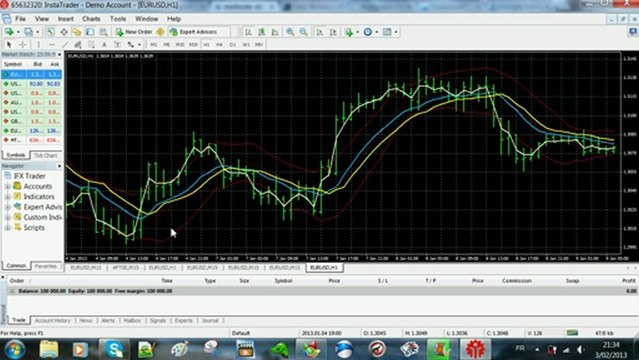Select the text label tool
This screenshot has height=360, width=639.
coord(117,44)
